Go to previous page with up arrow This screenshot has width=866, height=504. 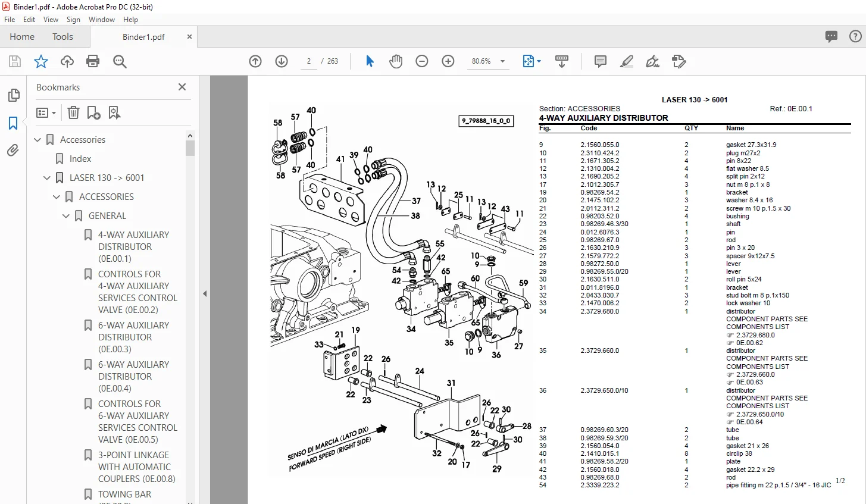255,61
